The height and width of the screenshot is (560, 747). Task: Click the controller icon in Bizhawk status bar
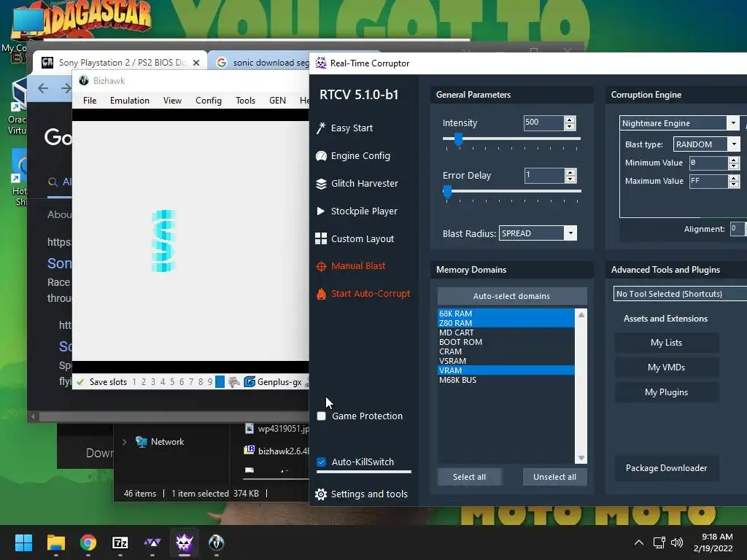[234, 382]
